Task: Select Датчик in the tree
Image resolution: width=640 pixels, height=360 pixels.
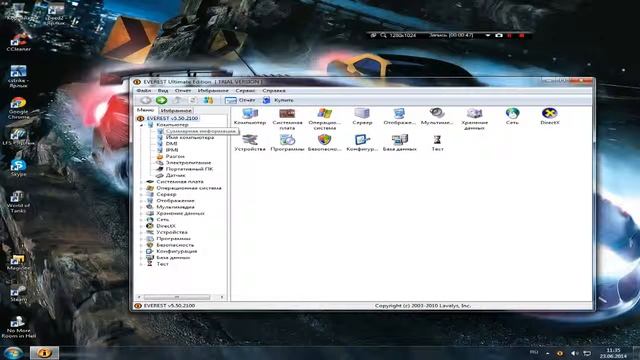Action: coord(176,176)
